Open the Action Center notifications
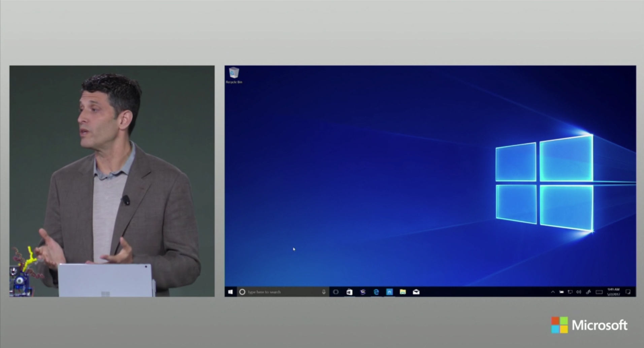 [x=628, y=292]
